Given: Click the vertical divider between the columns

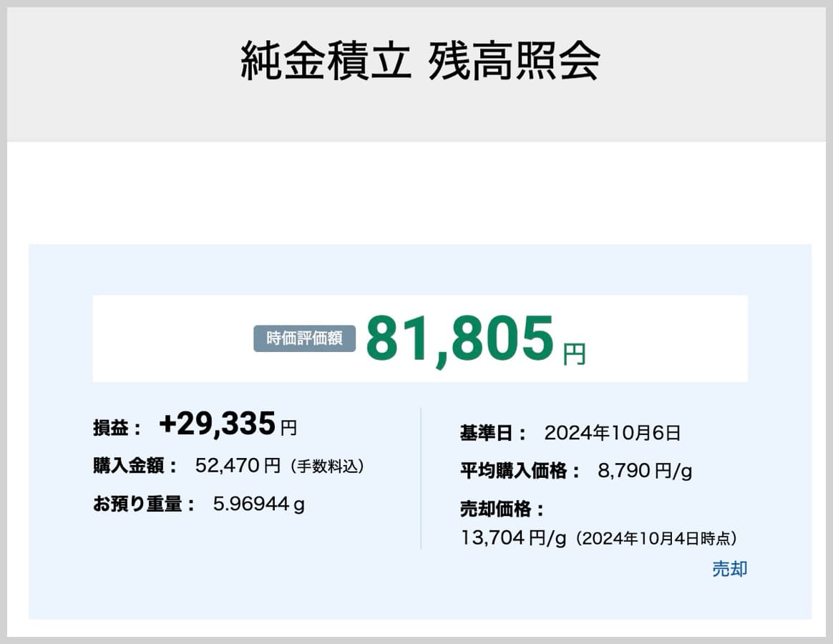Looking at the screenshot, I should coord(421,478).
